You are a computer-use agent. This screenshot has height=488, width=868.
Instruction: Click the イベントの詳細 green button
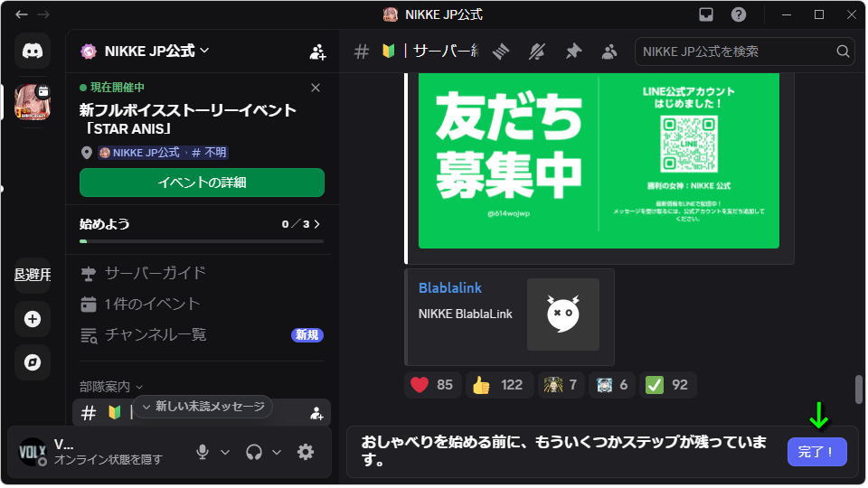[x=202, y=183]
